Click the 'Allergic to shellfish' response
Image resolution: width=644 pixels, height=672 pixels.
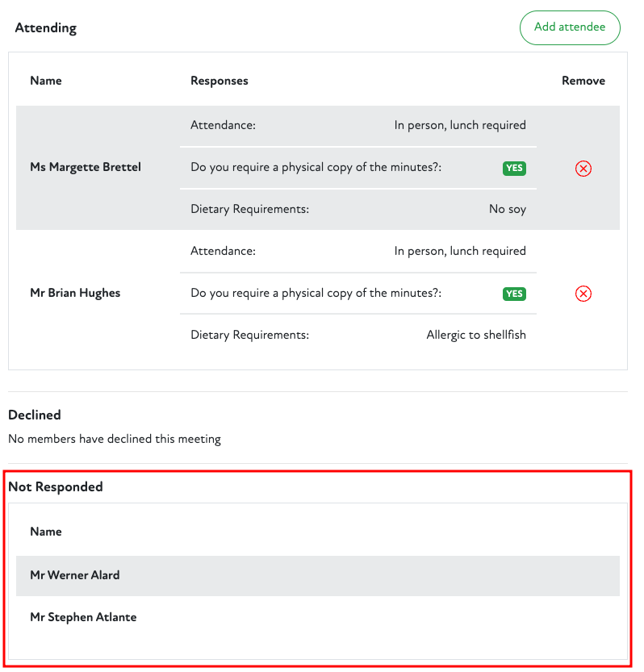click(x=475, y=335)
